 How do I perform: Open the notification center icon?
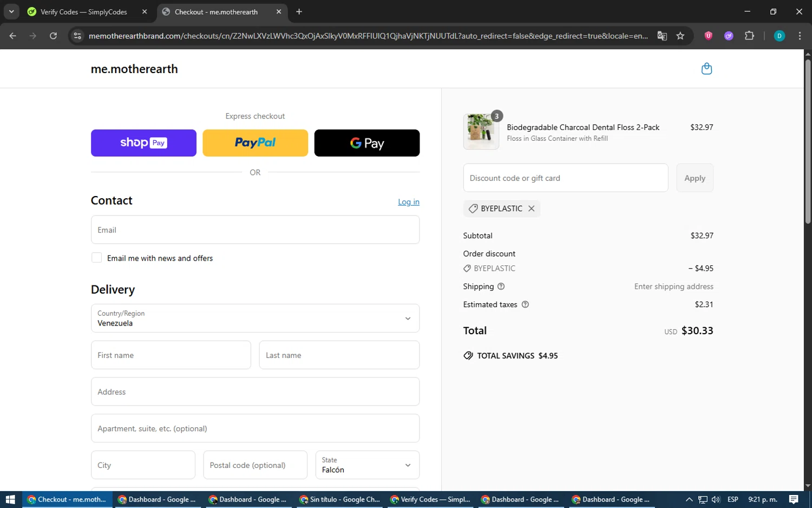click(794, 499)
